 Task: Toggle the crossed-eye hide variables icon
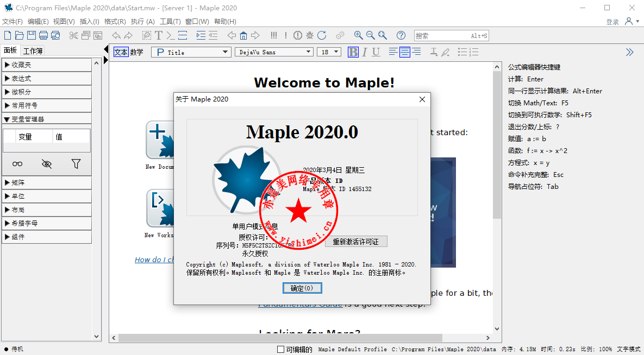point(47,163)
